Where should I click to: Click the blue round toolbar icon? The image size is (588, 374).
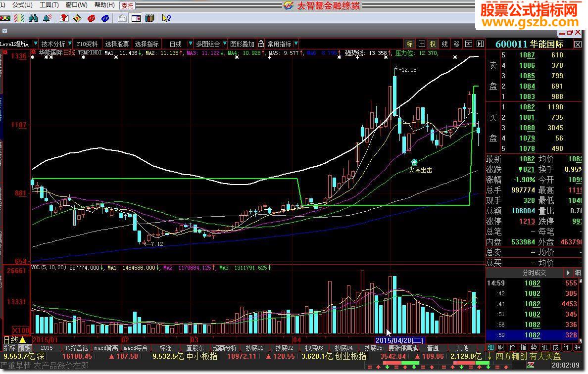tap(105, 18)
